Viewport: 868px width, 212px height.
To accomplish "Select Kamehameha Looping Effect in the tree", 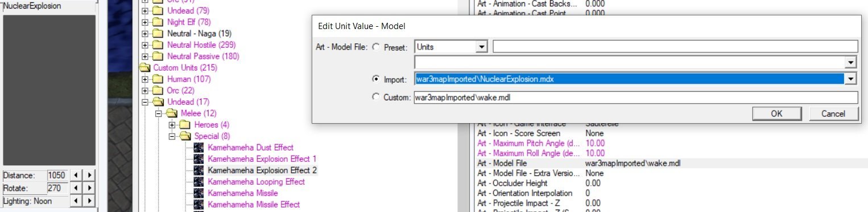I will click(256, 182).
